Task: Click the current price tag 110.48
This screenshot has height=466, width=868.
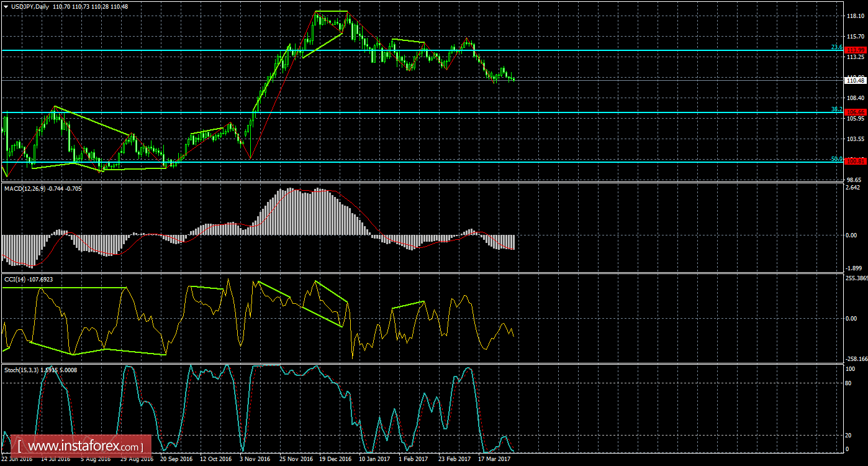Action: tap(856, 80)
